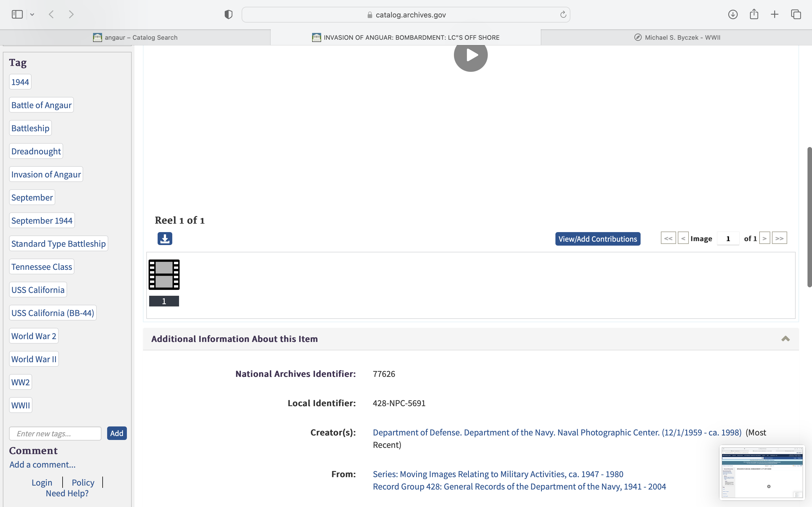Share this page
Image resolution: width=812 pixels, height=507 pixels.
[x=754, y=14]
